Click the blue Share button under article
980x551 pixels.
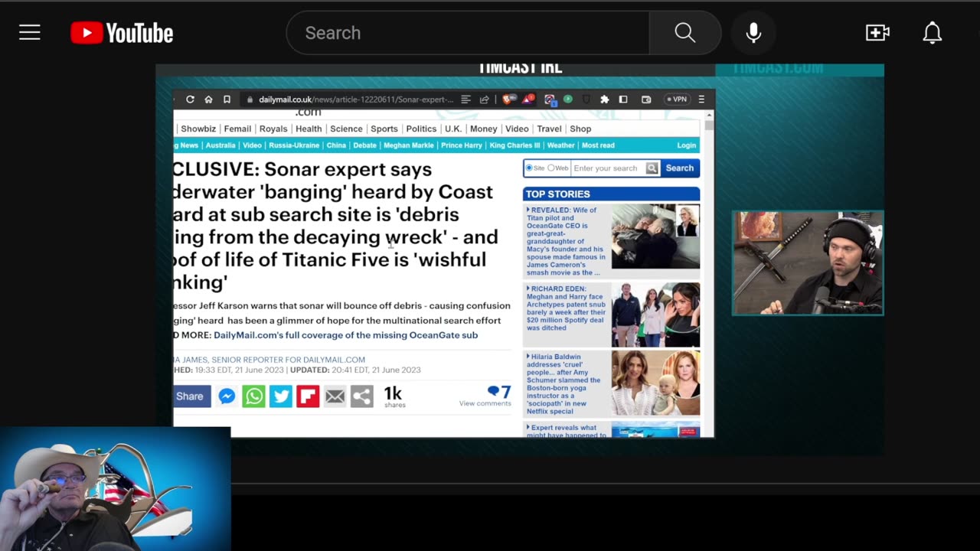(191, 396)
